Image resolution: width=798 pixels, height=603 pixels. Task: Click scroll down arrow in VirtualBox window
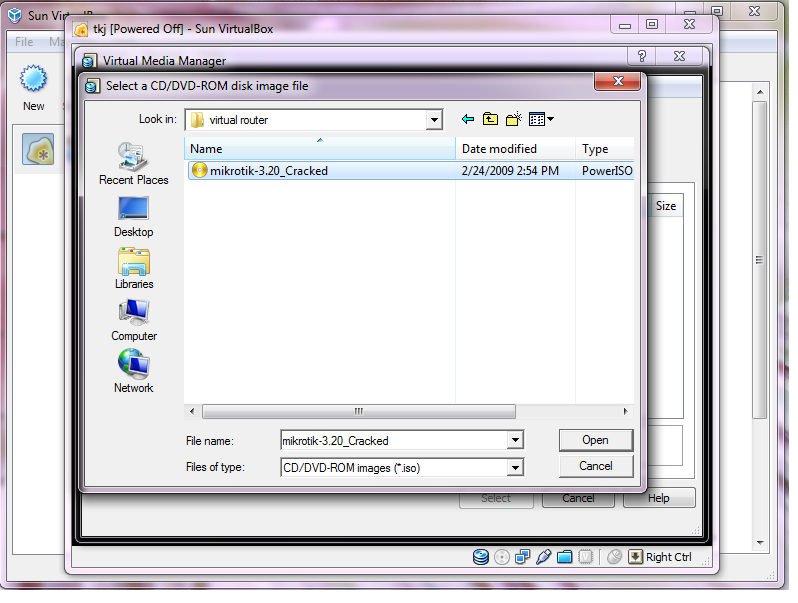[760, 542]
